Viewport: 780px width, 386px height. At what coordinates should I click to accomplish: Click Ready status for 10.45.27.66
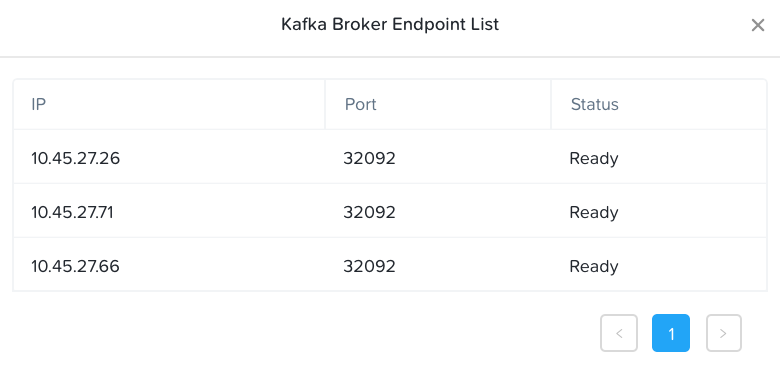[594, 267]
